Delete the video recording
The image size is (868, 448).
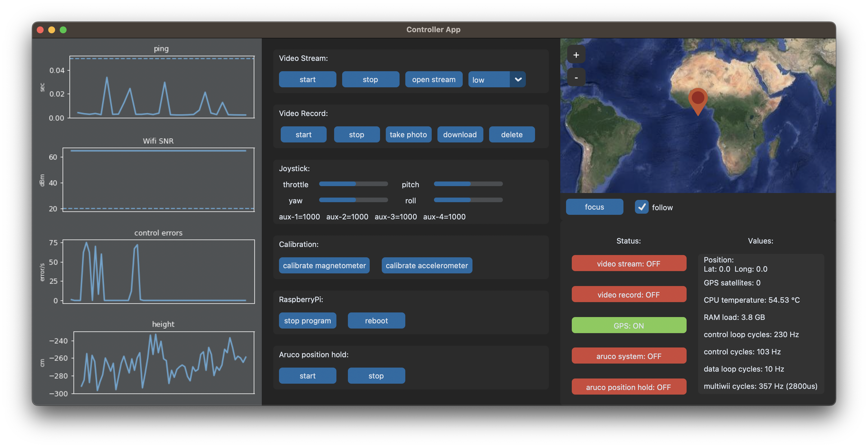[x=511, y=134]
